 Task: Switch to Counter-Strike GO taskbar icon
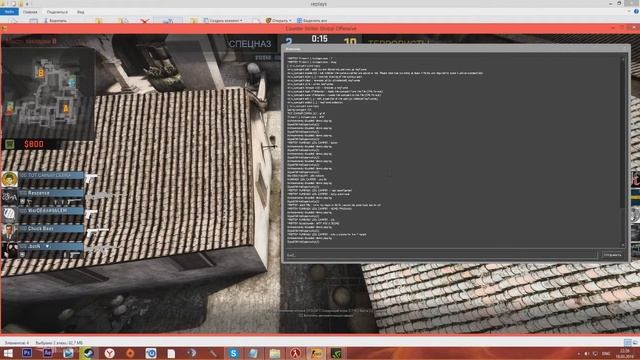point(316,353)
